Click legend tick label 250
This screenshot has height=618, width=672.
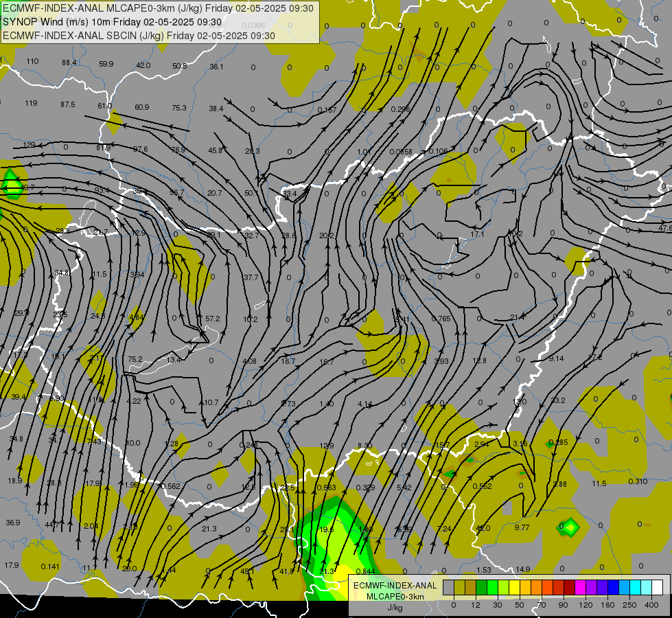click(629, 605)
